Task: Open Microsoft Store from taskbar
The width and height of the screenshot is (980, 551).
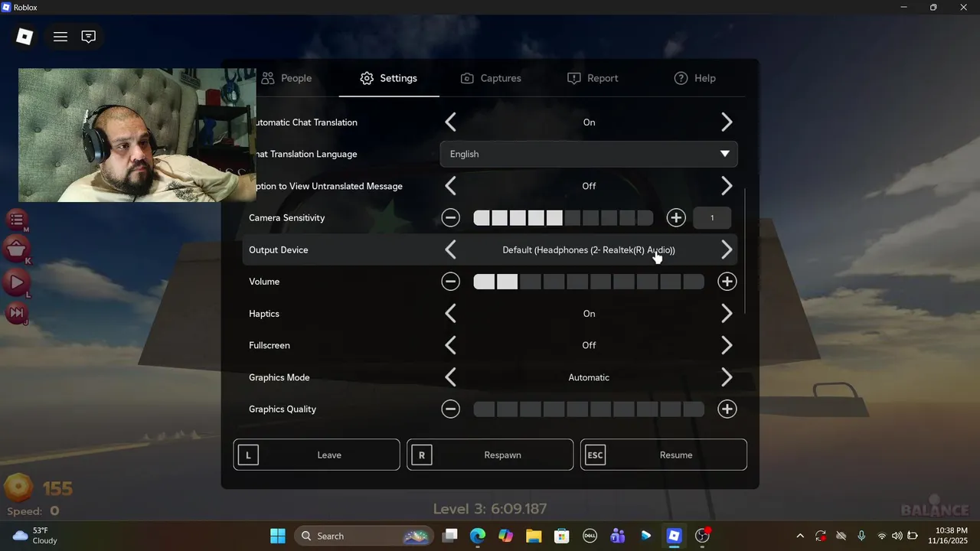Action: (562, 536)
